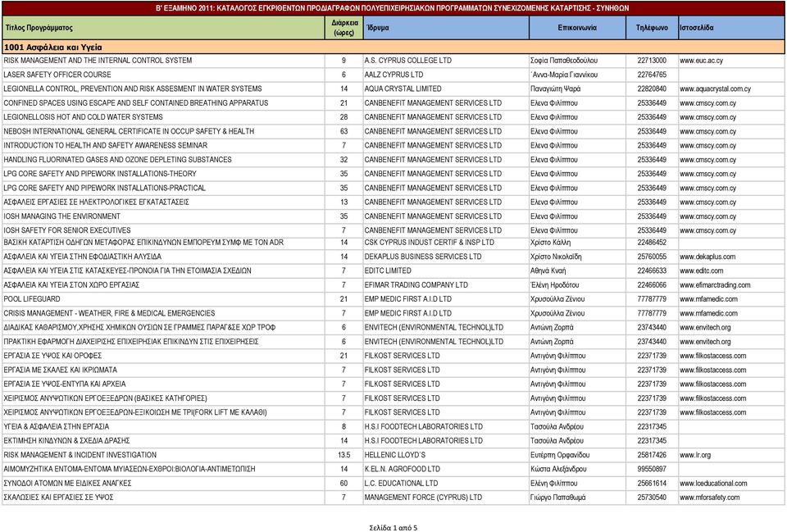Click the 'Ιστοσελίδα' column header

pos(731,28)
